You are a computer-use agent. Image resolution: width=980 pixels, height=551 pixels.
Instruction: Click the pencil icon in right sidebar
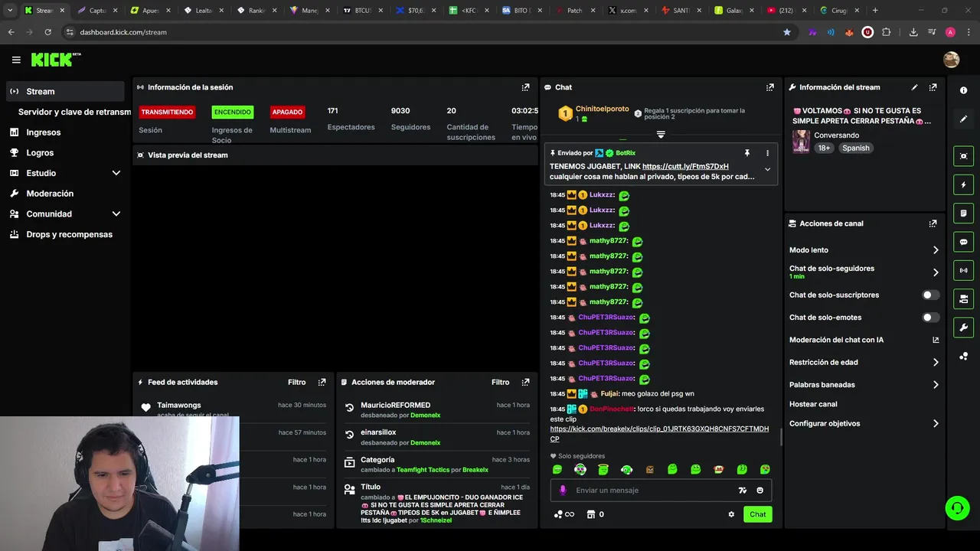coord(963,119)
